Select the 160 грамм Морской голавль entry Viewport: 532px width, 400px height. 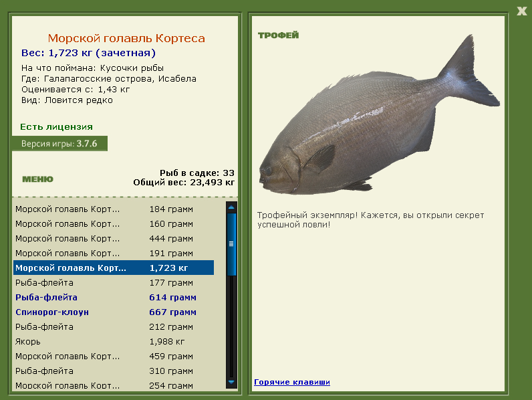114,224
